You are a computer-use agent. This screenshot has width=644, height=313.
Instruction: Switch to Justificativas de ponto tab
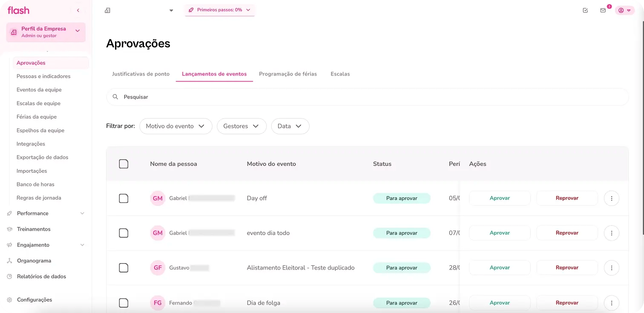(141, 74)
